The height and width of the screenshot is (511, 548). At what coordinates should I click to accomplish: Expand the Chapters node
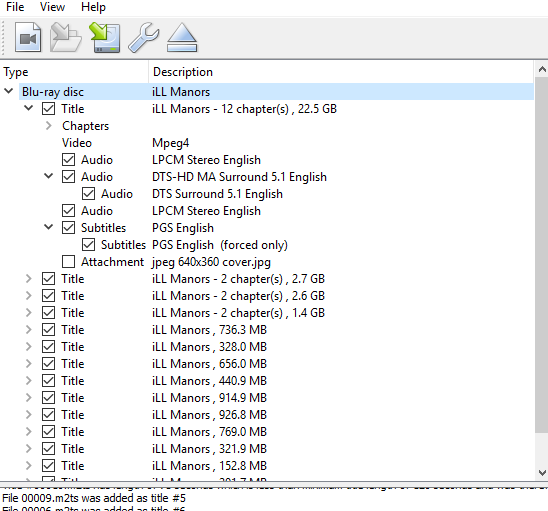pos(49,125)
